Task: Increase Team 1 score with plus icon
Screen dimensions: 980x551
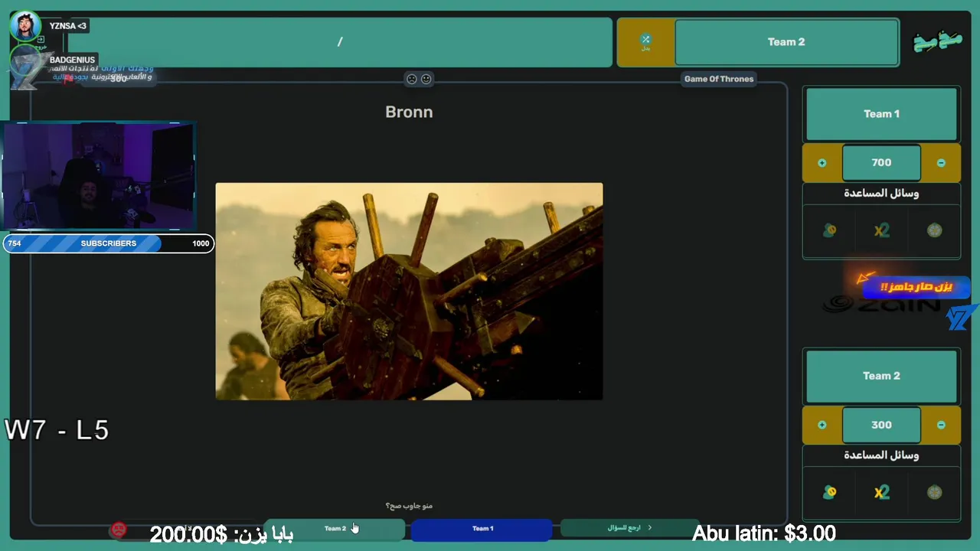Action: pyautogui.click(x=822, y=163)
